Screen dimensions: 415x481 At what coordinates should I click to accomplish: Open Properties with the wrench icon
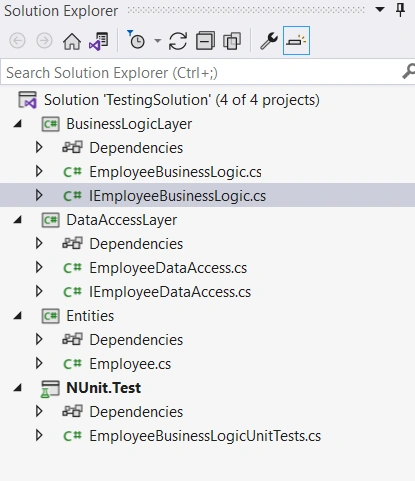[269, 41]
